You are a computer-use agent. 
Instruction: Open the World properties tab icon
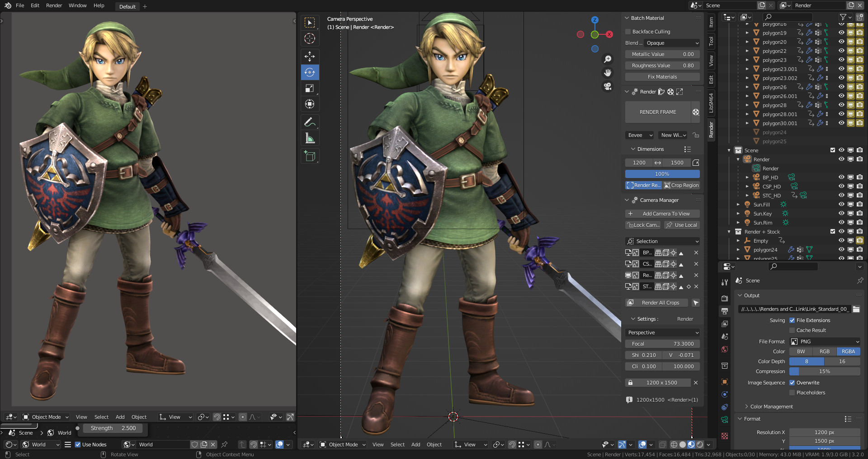pyautogui.click(x=725, y=349)
